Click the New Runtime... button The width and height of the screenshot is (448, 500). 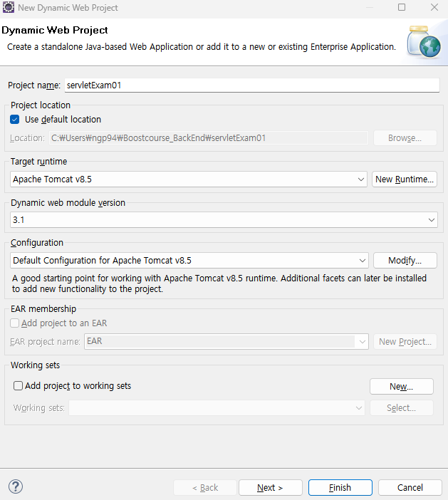pos(405,179)
